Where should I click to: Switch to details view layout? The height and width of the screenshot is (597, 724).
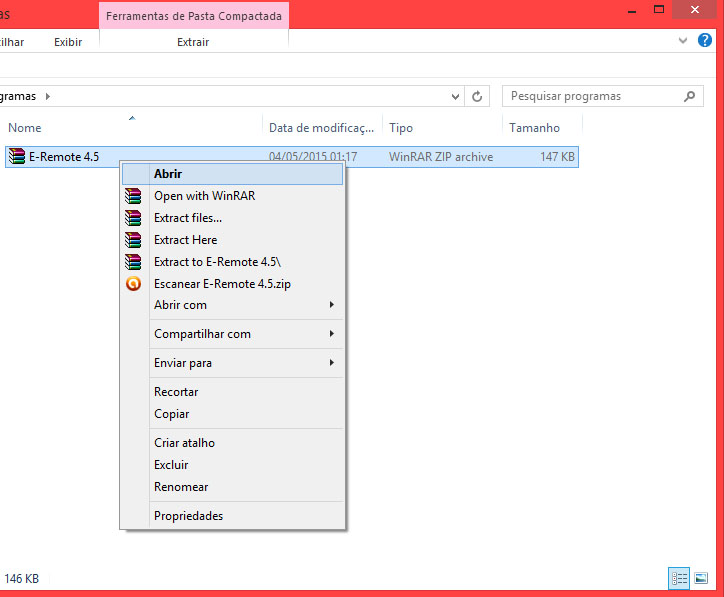tap(680, 578)
